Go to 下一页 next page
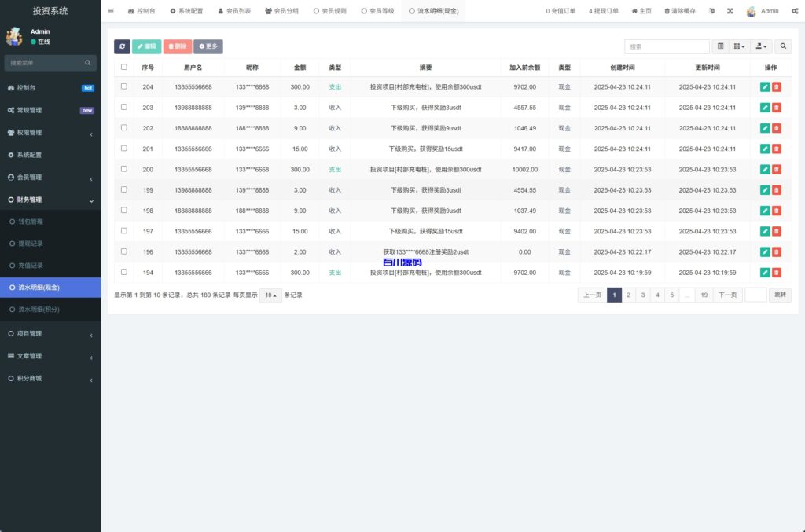Screen dimensions: 805x532 pyautogui.click(x=727, y=295)
